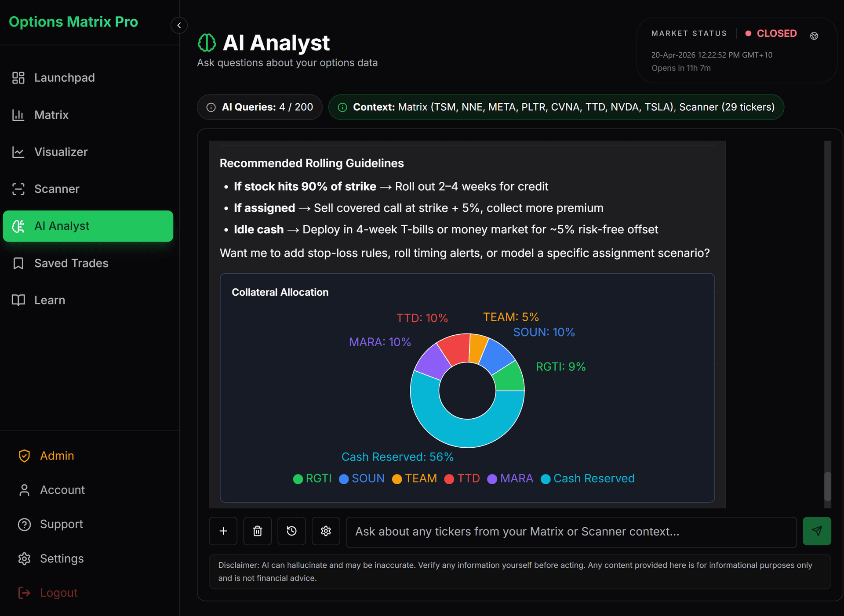This screenshot has width=844, height=616.
Task: Open the Account page
Action: point(62,490)
